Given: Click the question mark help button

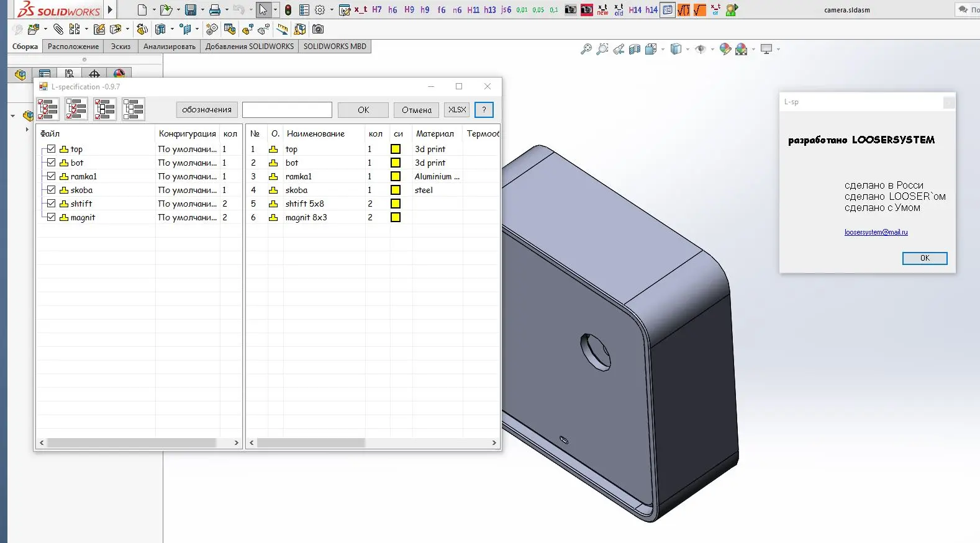Looking at the screenshot, I should (x=484, y=110).
